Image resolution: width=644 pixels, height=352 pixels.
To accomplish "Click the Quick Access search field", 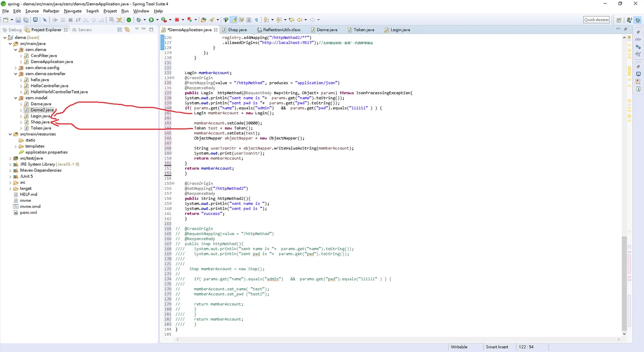I will pos(596,20).
